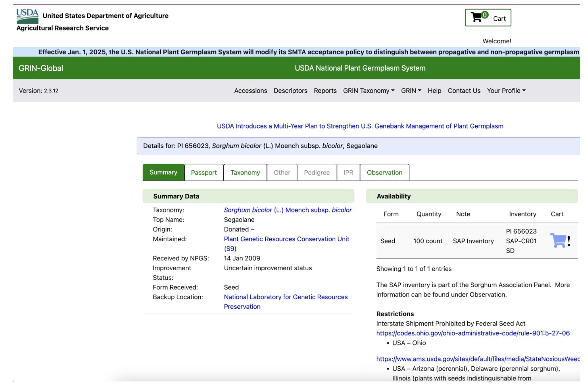Click 'Uncertain improvement status' value

coord(267,268)
